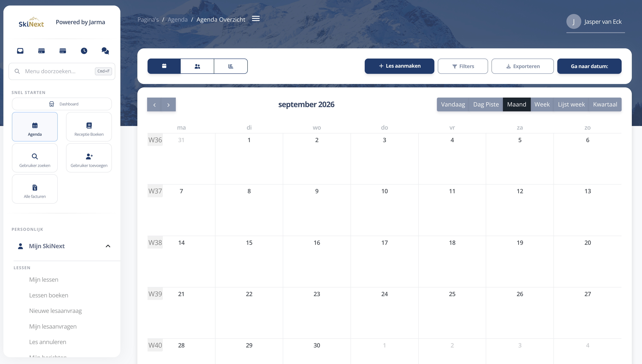This screenshot has width=642, height=364.
Task: Click Pagina's breadcrumb link
Action: coord(148,20)
